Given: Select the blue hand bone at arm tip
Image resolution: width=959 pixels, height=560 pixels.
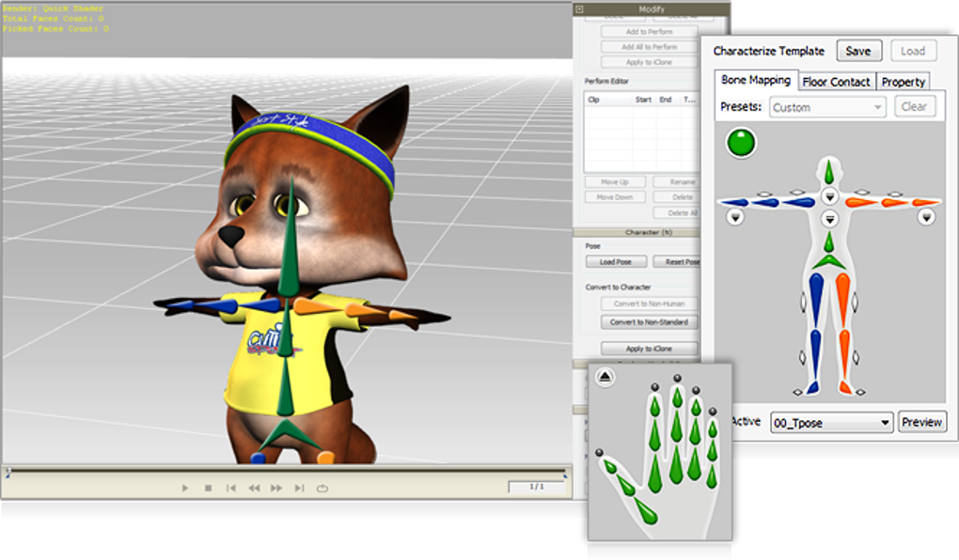Looking at the screenshot, I should [x=734, y=202].
